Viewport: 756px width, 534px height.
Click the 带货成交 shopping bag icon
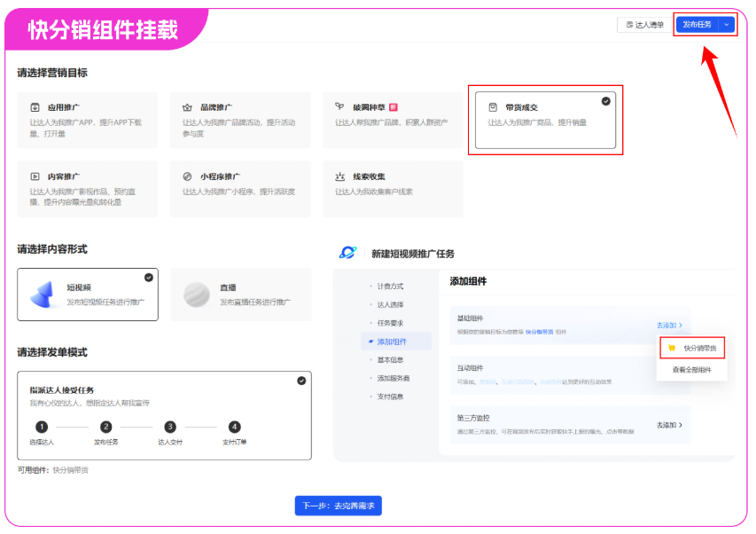[493, 107]
